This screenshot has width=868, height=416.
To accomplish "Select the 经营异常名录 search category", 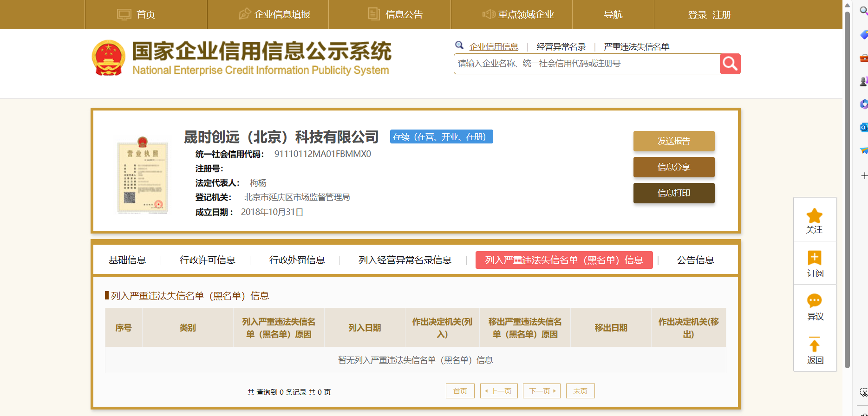I will click(x=561, y=47).
